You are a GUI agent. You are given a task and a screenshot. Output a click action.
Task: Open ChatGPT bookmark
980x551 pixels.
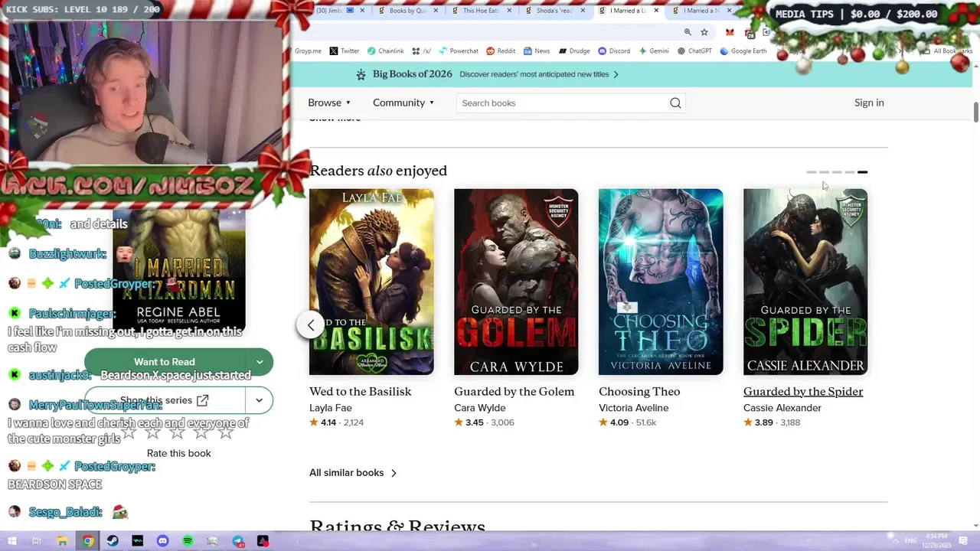tap(694, 51)
